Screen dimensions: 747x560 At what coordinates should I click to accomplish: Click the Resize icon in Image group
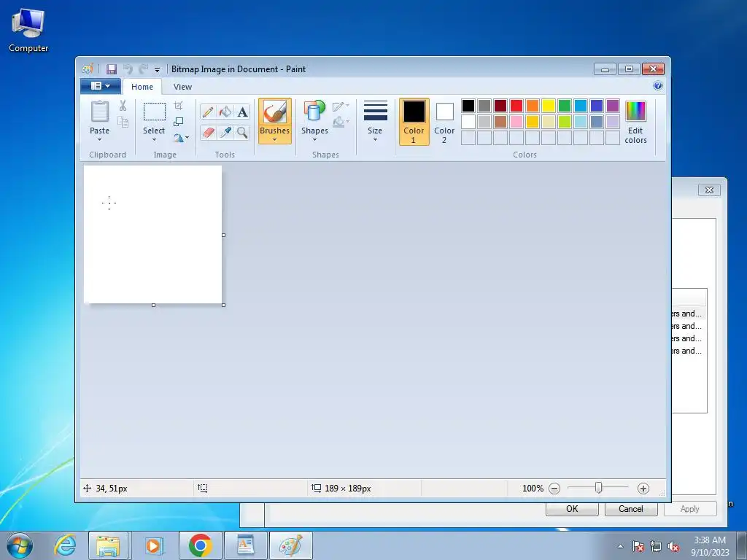tap(178, 122)
